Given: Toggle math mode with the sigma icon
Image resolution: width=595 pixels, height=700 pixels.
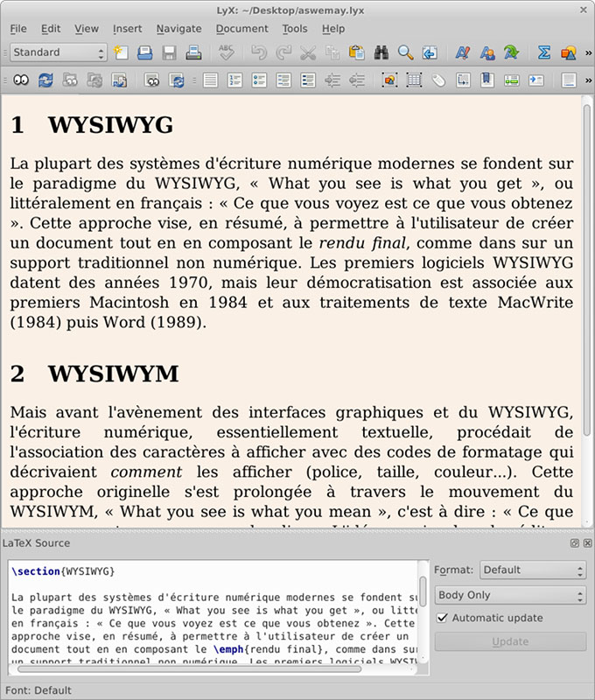Looking at the screenshot, I should click(x=543, y=52).
